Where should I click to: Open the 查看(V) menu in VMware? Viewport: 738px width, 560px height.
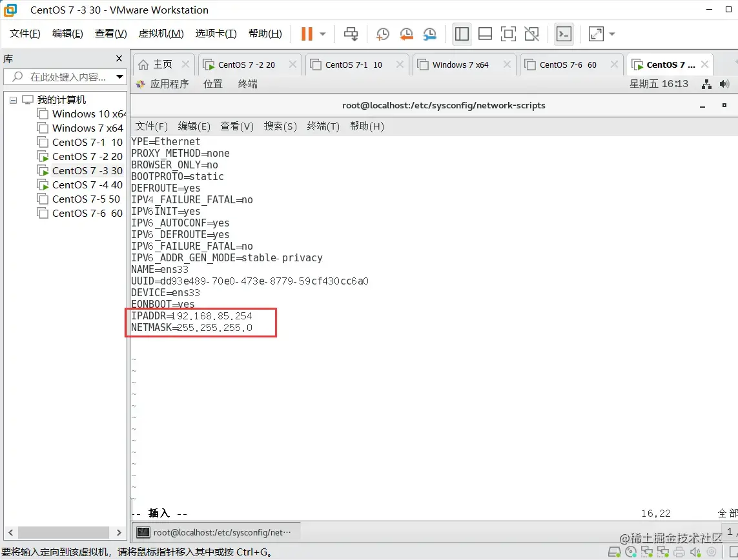point(110,34)
